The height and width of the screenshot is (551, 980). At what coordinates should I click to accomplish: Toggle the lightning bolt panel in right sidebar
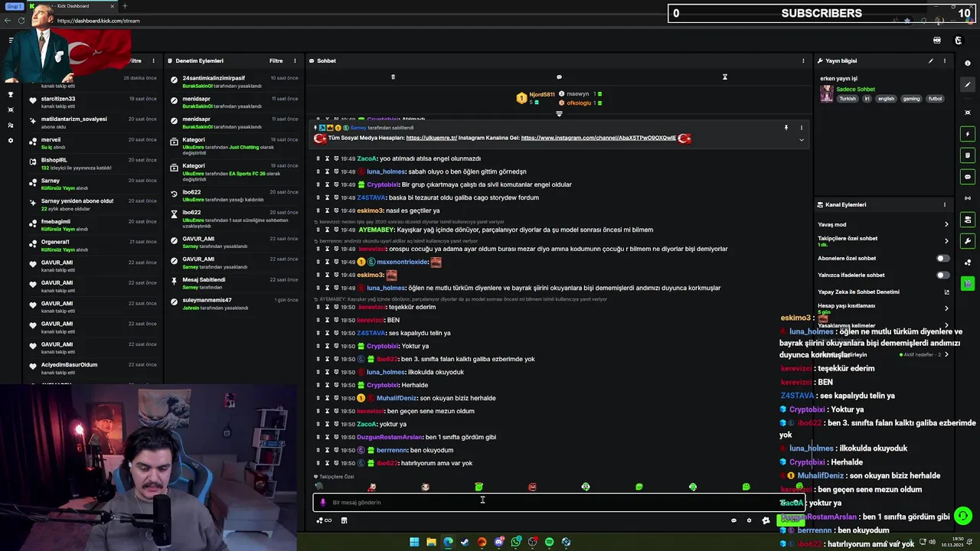pyautogui.click(x=968, y=134)
